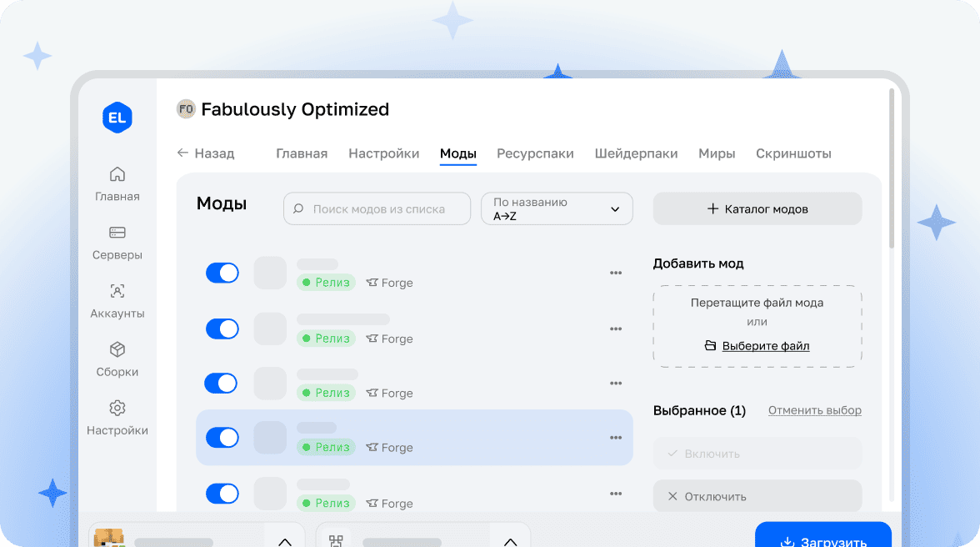Screen dimensions: 980x547
Task: Switch to the Ресурспаки tab
Action: 535,153
